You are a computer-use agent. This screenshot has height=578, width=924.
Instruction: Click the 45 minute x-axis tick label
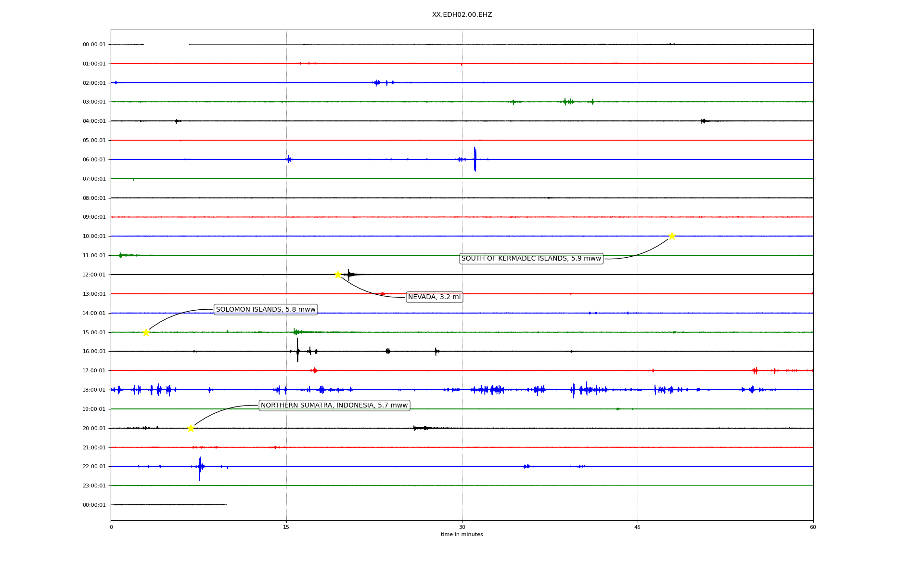(x=638, y=527)
